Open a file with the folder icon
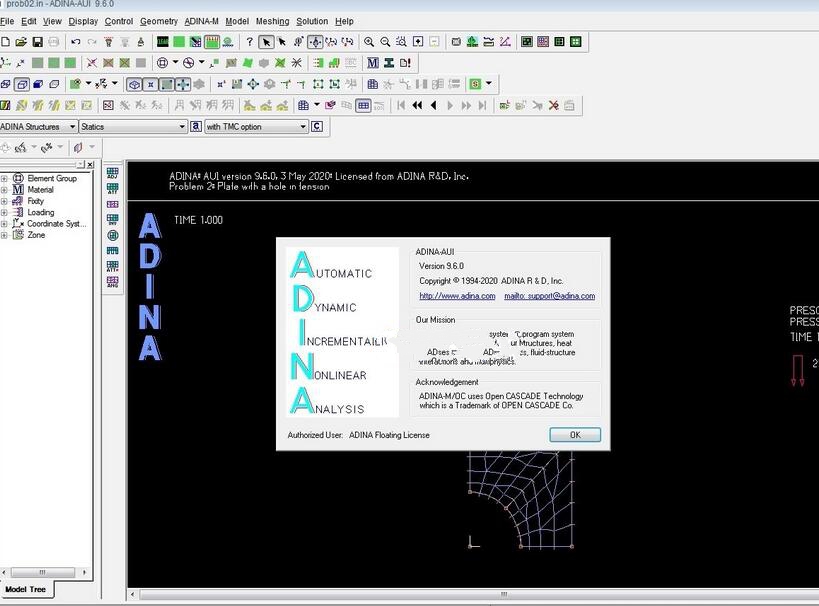 [x=21, y=42]
